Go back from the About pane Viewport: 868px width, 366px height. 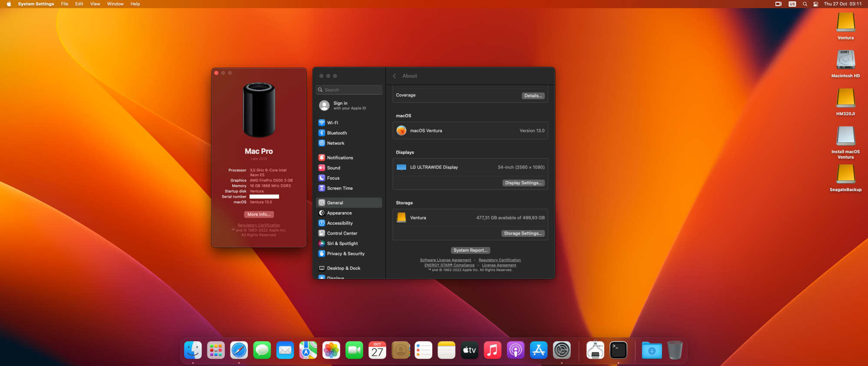[x=395, y=76]
